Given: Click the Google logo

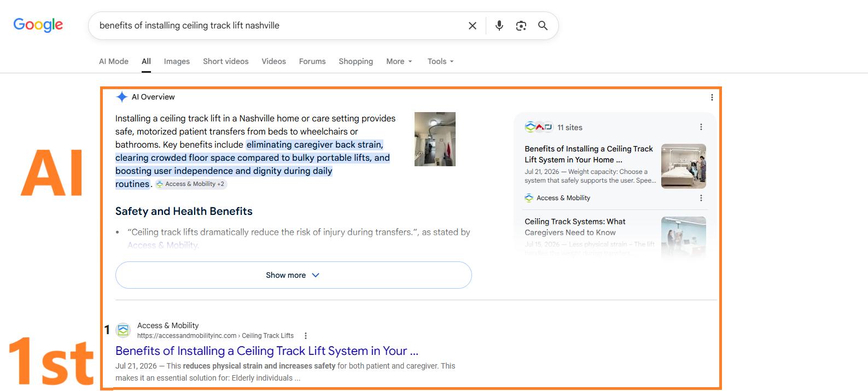Looking at the screenshot, I should (38, 25).
